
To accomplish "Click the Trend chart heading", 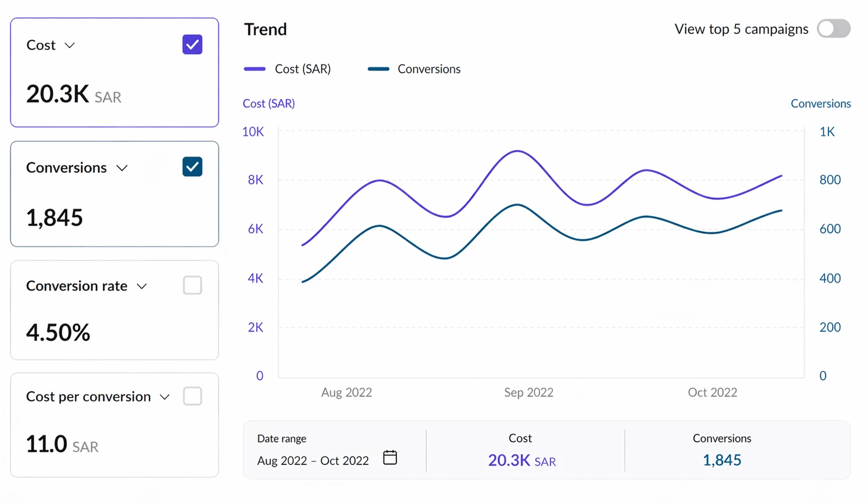I will pos(265,29).
